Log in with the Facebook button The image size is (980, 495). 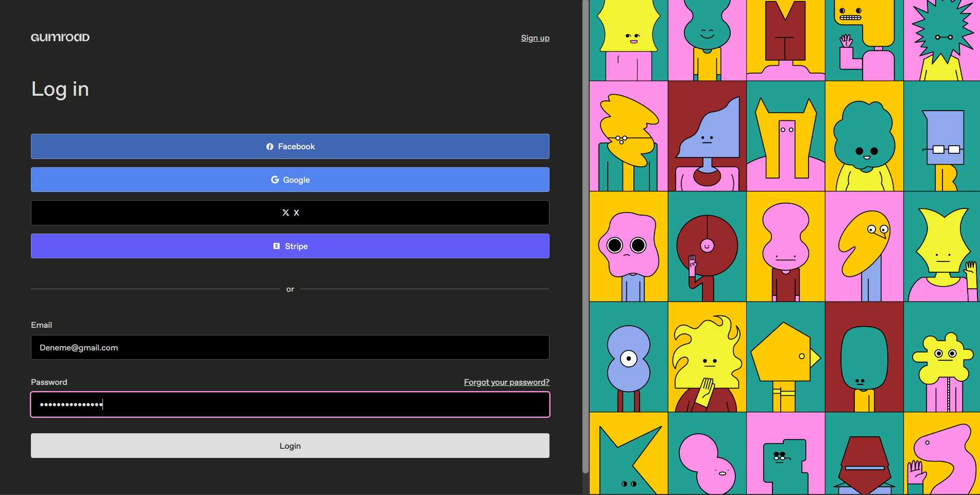290,147
